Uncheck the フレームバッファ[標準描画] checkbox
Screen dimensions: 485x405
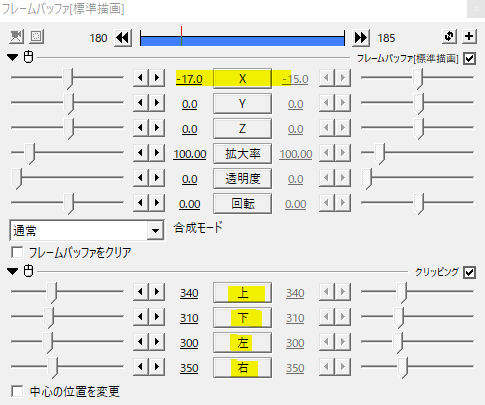(x=469, y=59)
